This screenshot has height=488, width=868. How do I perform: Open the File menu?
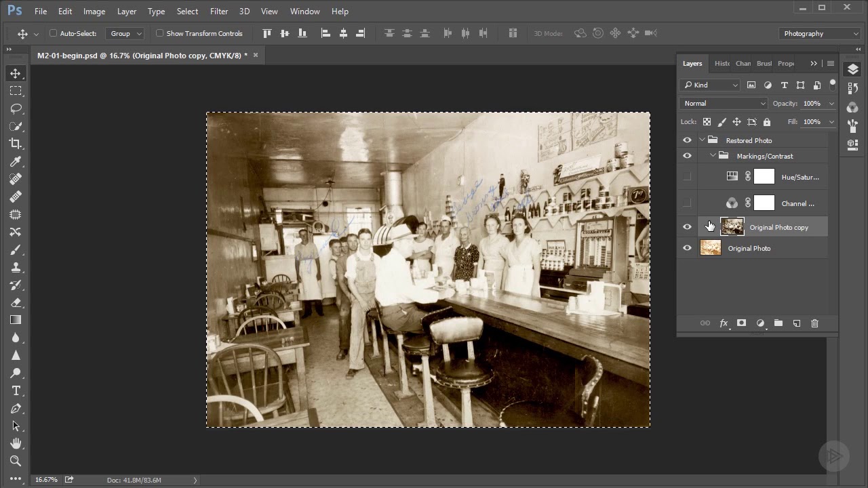(41, 12)
